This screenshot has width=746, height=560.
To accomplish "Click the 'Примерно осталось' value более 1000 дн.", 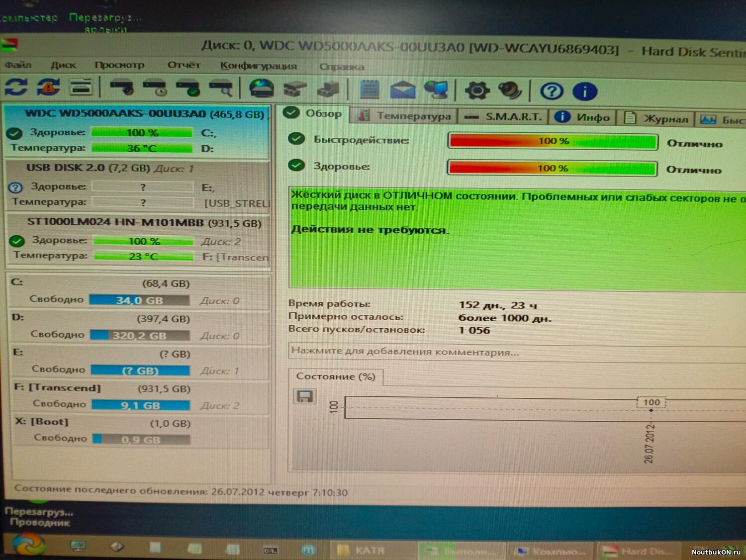I will 505,318.
